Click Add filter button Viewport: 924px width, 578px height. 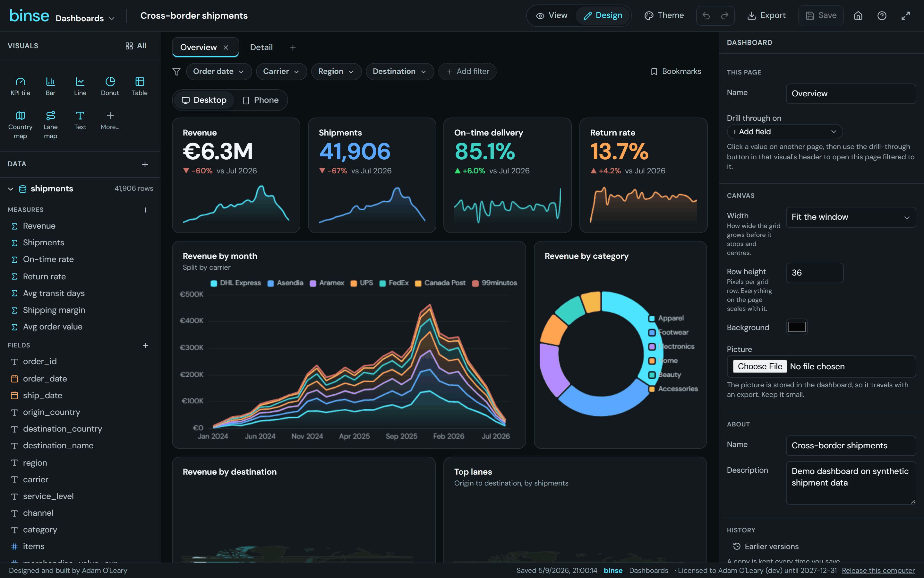pyautogui.click(x=467, y=72)
